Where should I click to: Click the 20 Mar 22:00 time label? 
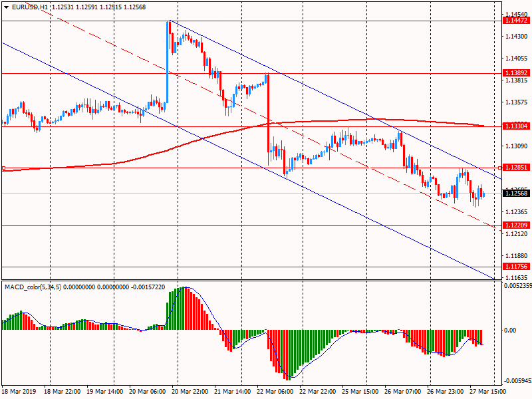190,392
